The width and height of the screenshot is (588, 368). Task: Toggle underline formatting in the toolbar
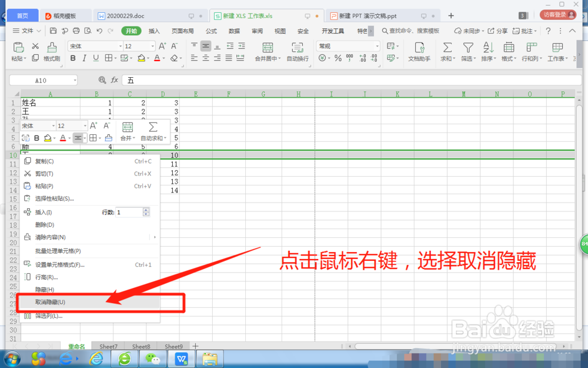click(96, 58)
